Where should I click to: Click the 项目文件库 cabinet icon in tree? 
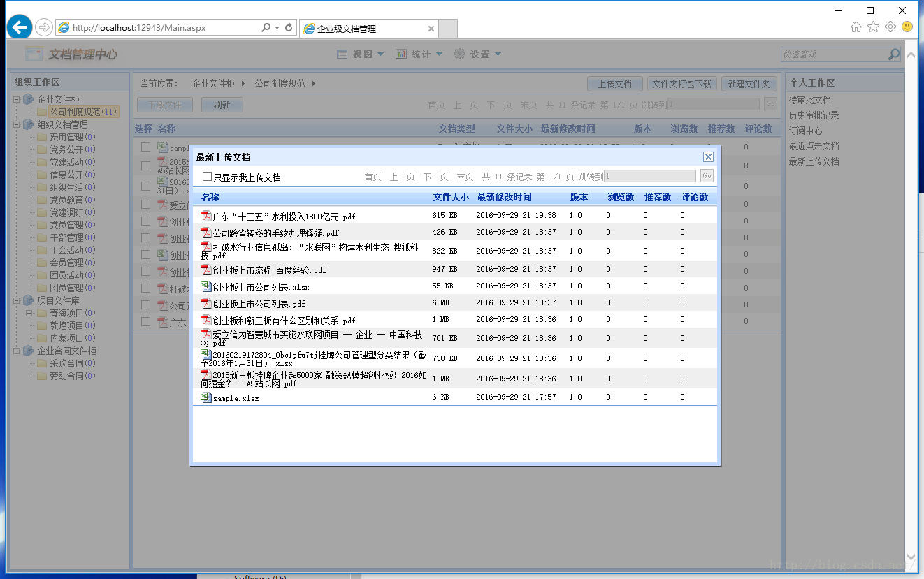(28, 300)
